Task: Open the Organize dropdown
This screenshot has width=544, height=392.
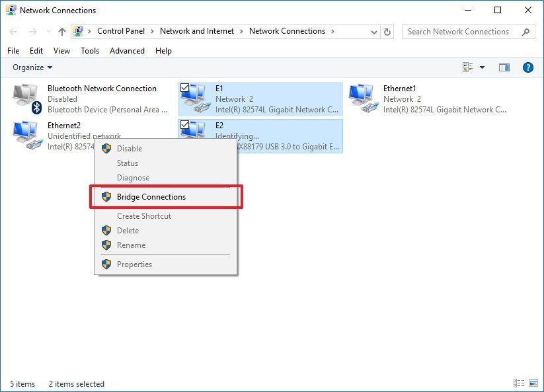Action: pos(31,67)
